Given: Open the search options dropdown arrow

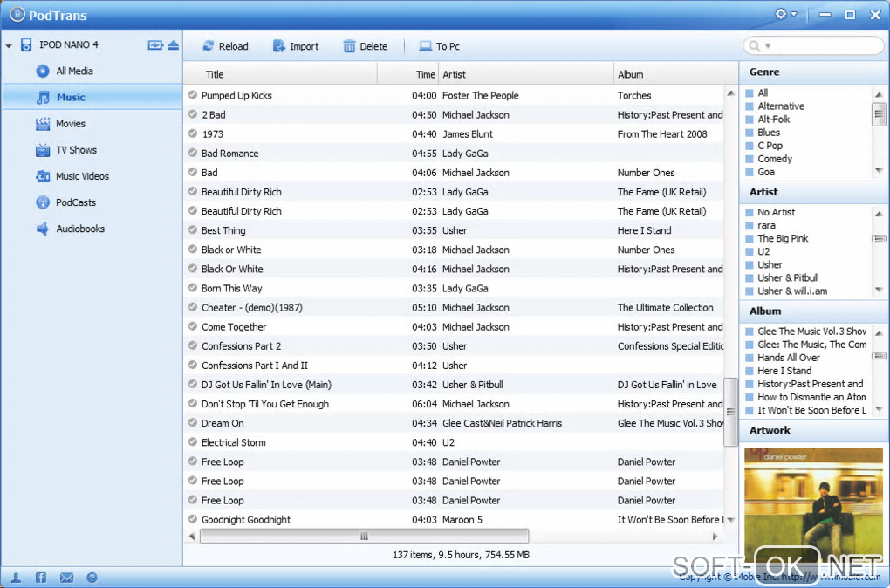Looking at the screenshot, I should pos(767,46).
